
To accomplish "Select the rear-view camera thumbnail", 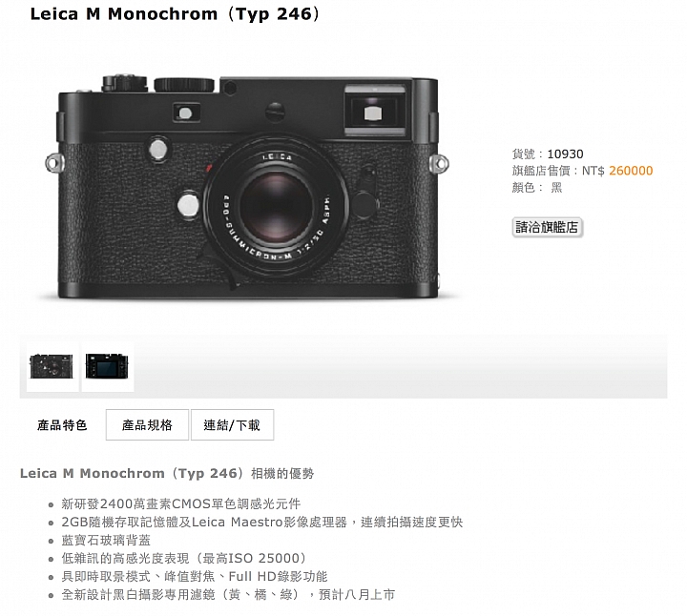I will 108,367.
